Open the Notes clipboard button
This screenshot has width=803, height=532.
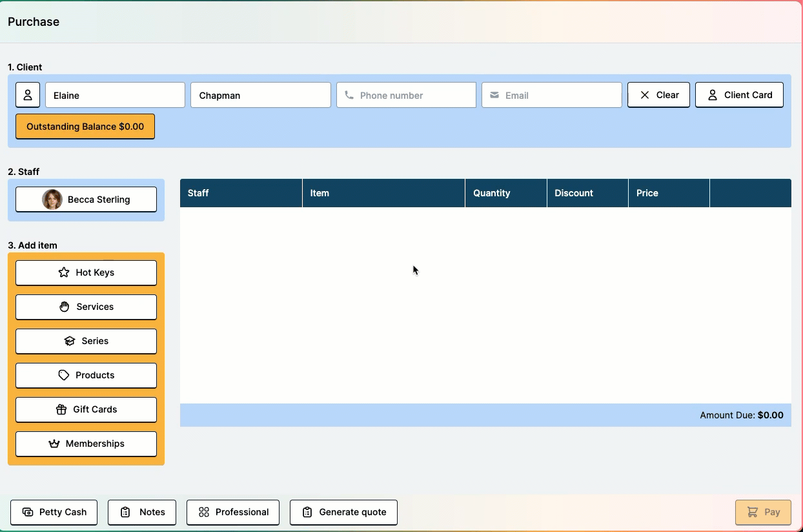(142, 512)
